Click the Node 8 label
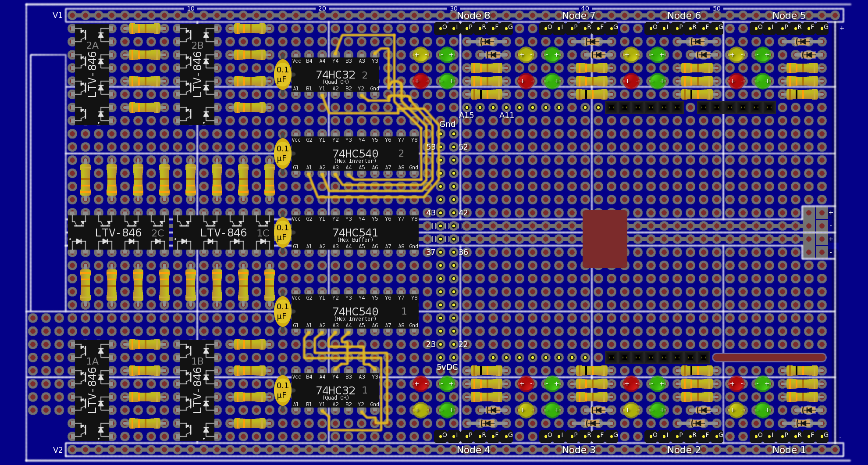 [x=473, y=16]
